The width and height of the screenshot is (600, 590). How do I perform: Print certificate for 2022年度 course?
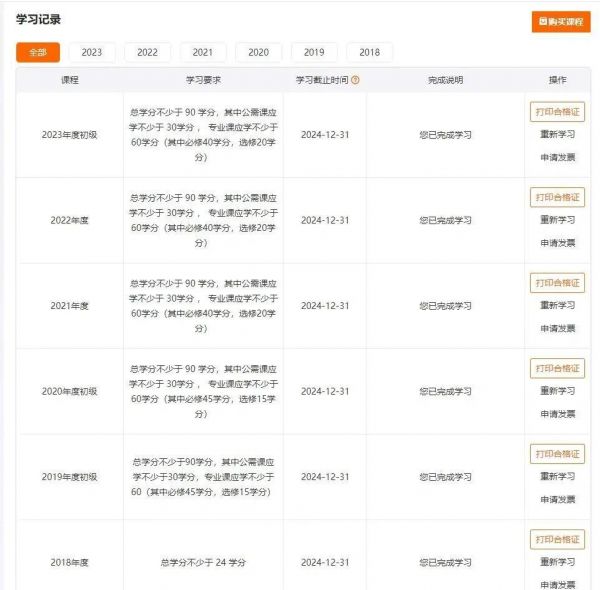[558, 197]
